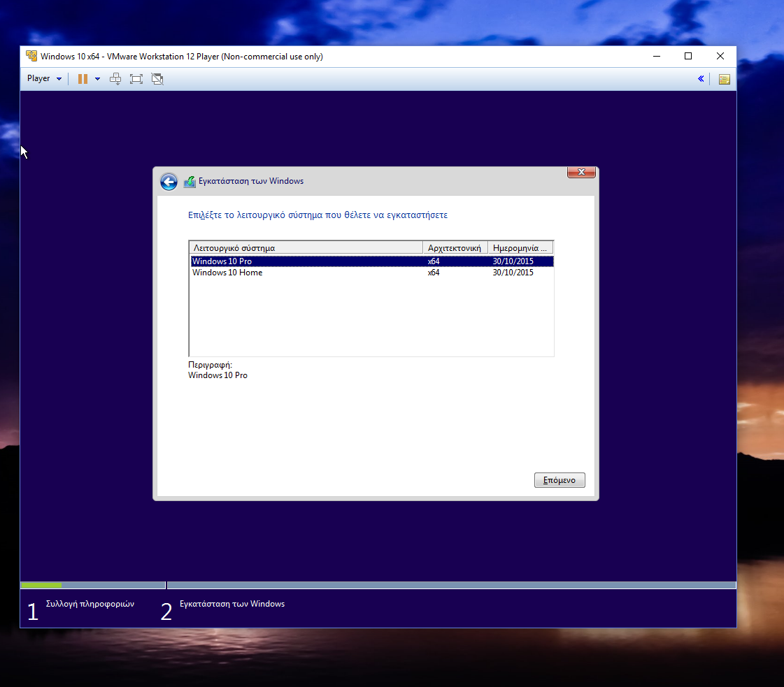Click the Περιγραφή label below the list
Viewport: 784px width, 687px height.
point(210,365)
